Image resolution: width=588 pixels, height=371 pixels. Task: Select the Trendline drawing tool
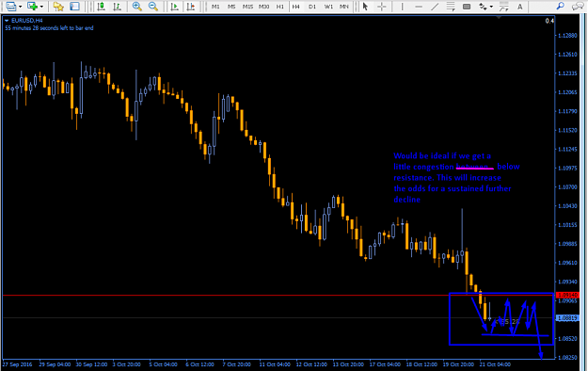[x=435, y=6]
